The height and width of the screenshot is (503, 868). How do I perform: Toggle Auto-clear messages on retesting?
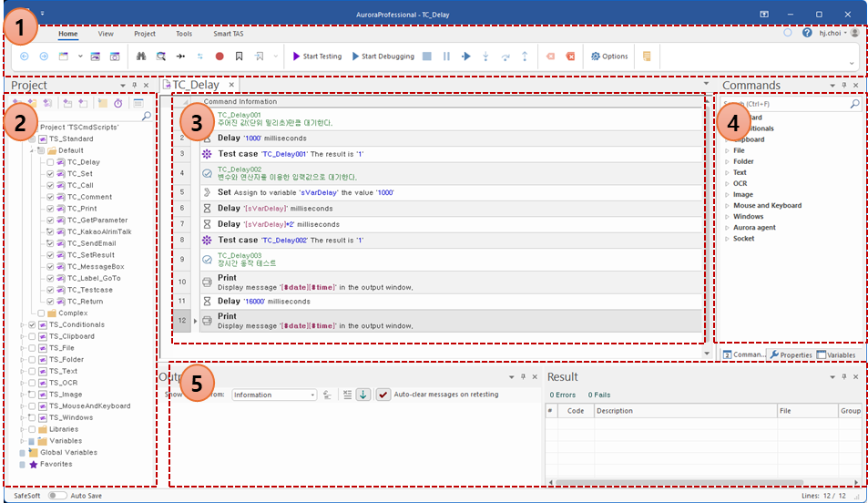click(x=383, y=395)
